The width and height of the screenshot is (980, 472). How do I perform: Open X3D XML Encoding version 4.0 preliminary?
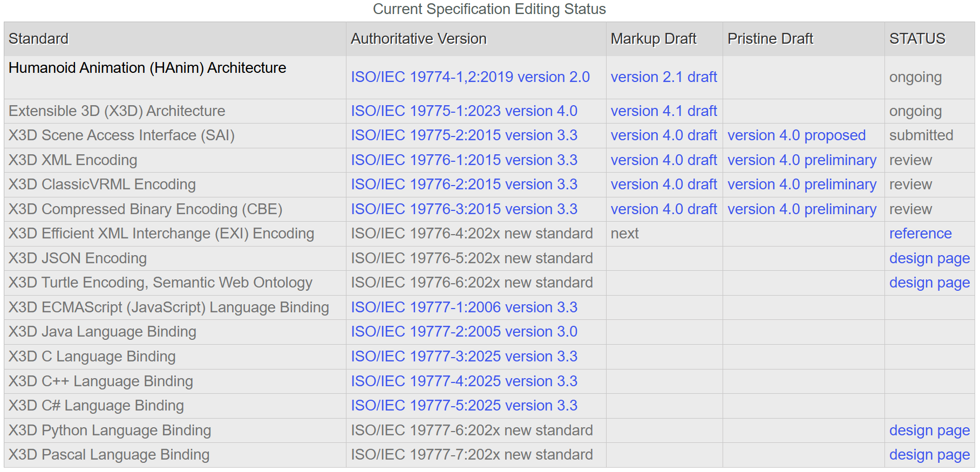pos(801,160)
